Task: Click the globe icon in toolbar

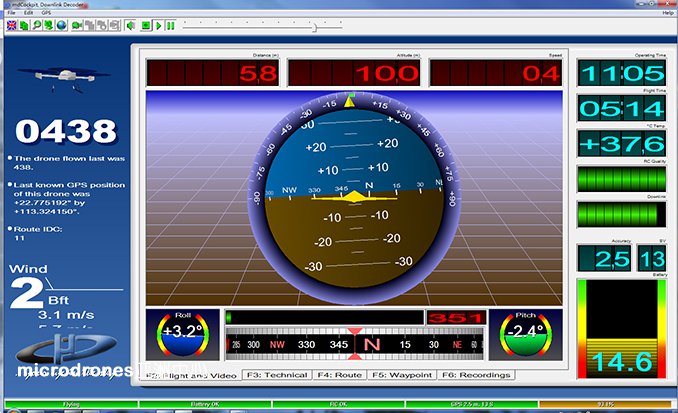Action: [61, 25]
